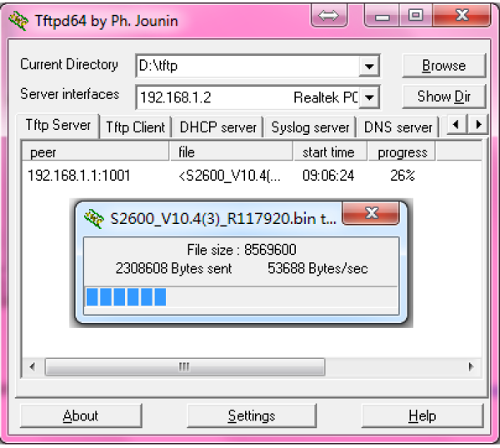
Task: Sort by the start time column header
Action: tap(330, 152)
